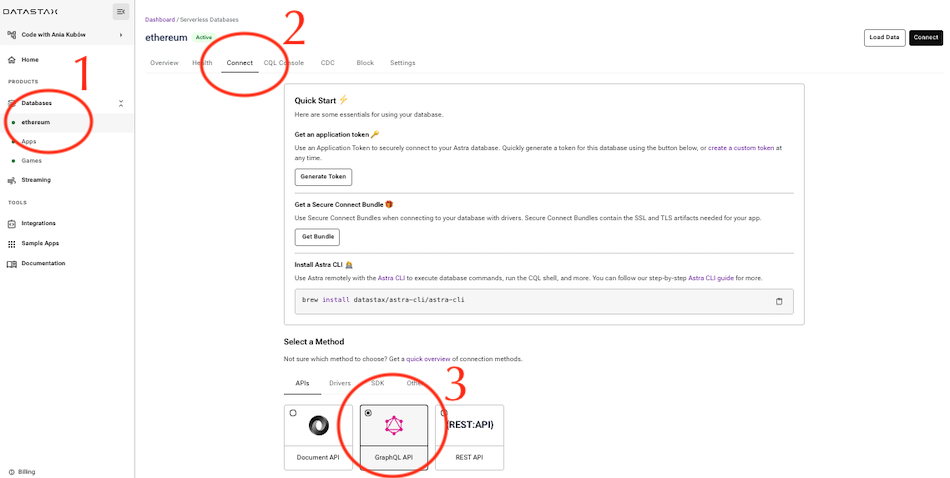Open the Astra CLI guide link

tap(711, 278)
